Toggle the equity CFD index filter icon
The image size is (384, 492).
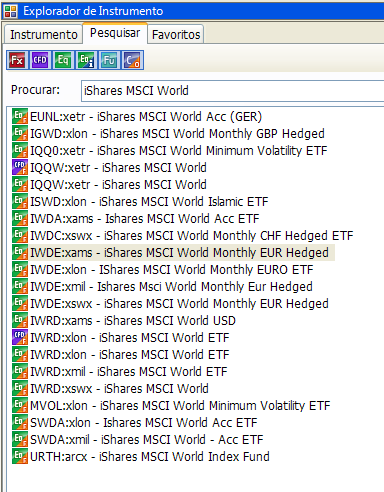pos(86,60)
